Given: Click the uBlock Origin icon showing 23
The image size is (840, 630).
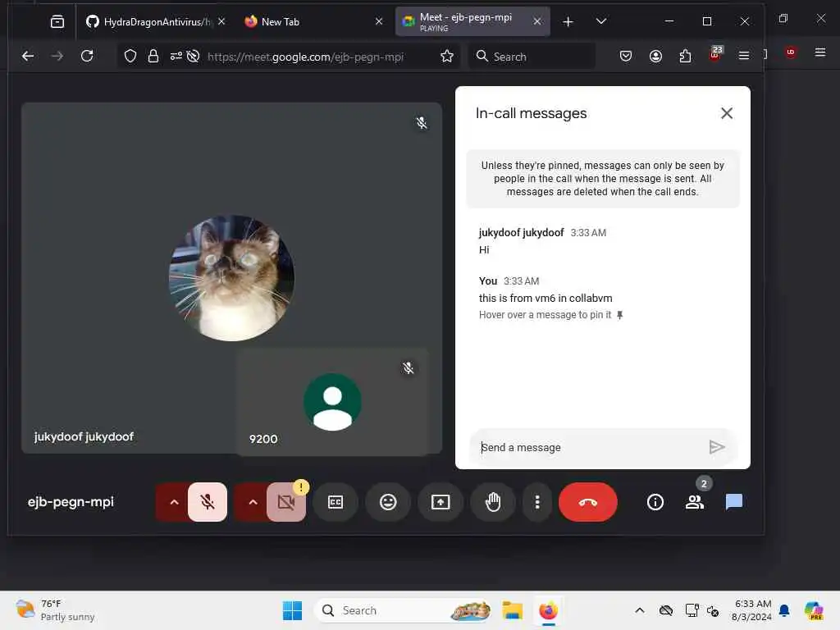Looking at the screenshot, I should tap(715, 55).
